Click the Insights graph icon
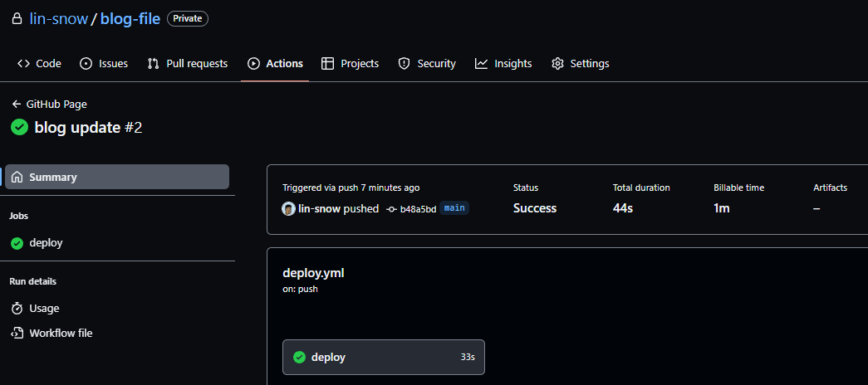The image size is (868, 385). [x=481, y=64]
